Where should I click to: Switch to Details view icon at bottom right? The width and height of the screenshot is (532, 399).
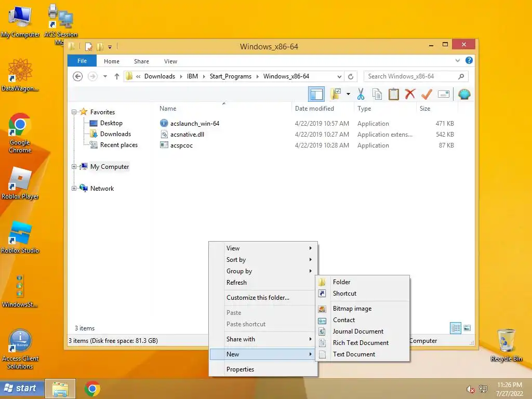(455, 328)
